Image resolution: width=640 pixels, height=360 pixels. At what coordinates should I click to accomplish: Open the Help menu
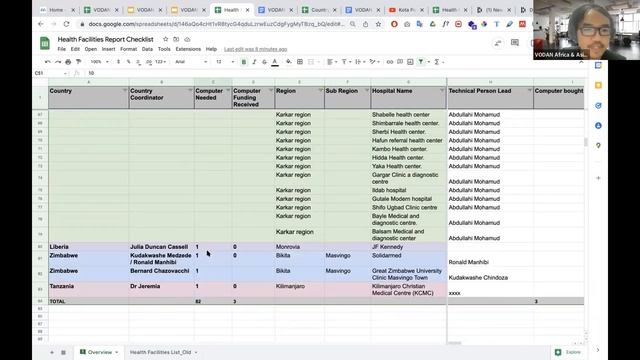pyautogui.click(x=211, y=49)
